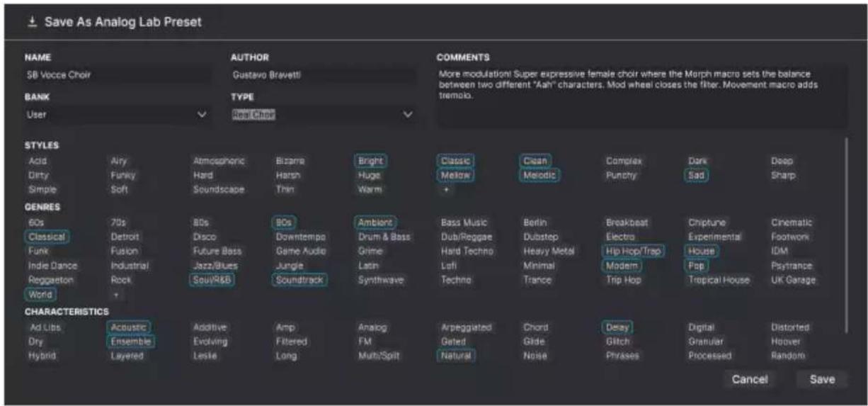Select the Drum & Bass genre tag
868x406 pixels.
pos(384,237)
